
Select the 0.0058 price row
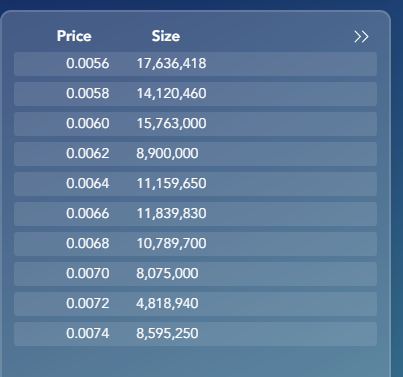click(x=195, y=94)
